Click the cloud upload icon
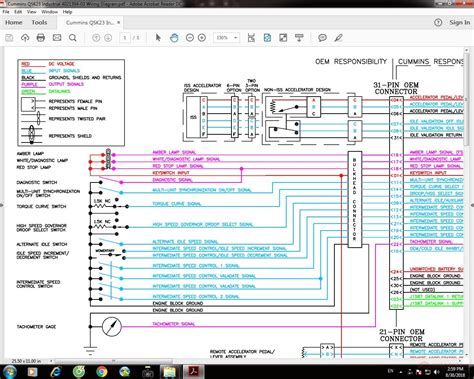Screen dimensions: 474x379 click(x=25, y=38)
